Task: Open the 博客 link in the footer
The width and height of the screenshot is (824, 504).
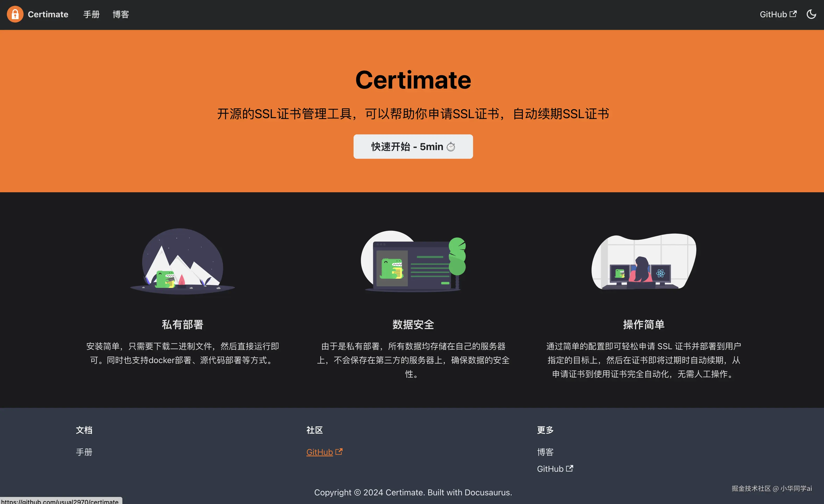Action: tap(545, 452)
